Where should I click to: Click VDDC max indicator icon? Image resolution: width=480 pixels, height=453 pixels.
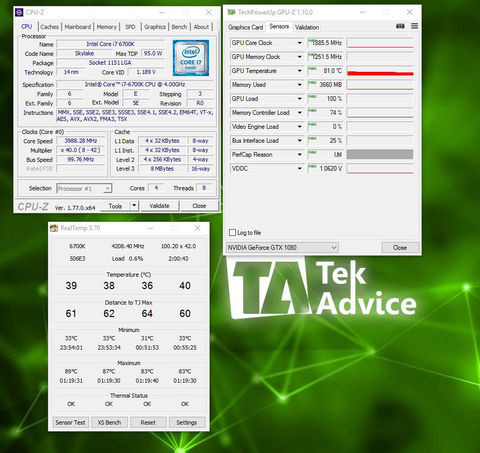coord(312,167)
